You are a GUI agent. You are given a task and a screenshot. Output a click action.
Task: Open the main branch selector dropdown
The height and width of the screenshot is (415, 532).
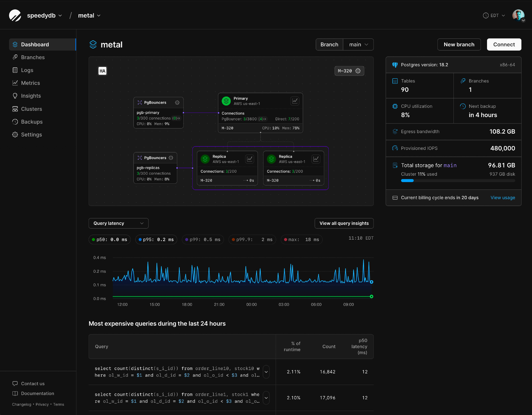[x=358, y=44]
